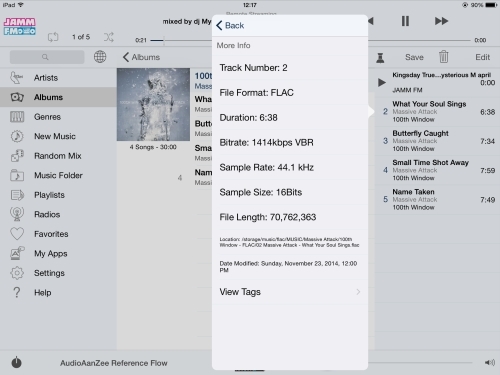Open My Apps section
The height and width of the screenshot is (375, 500).
pyautogui.click(x=58, y=253)
